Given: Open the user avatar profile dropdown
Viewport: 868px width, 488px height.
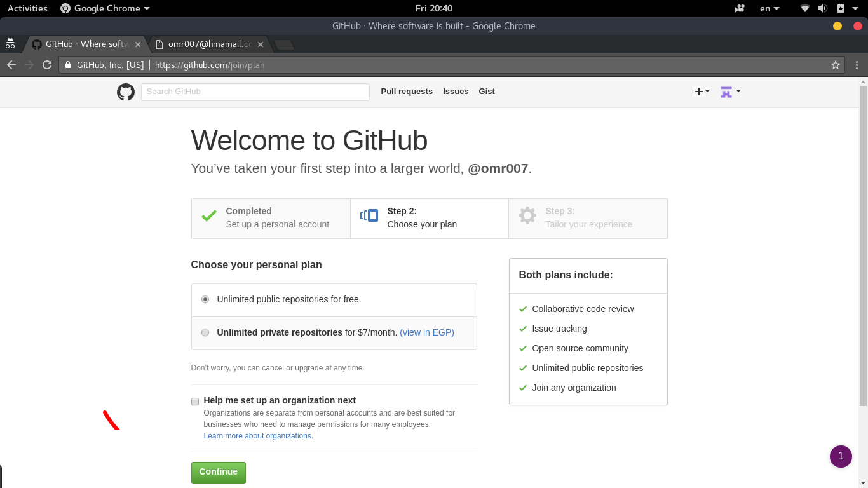Looking at the screenshot, I should point(730,91).
